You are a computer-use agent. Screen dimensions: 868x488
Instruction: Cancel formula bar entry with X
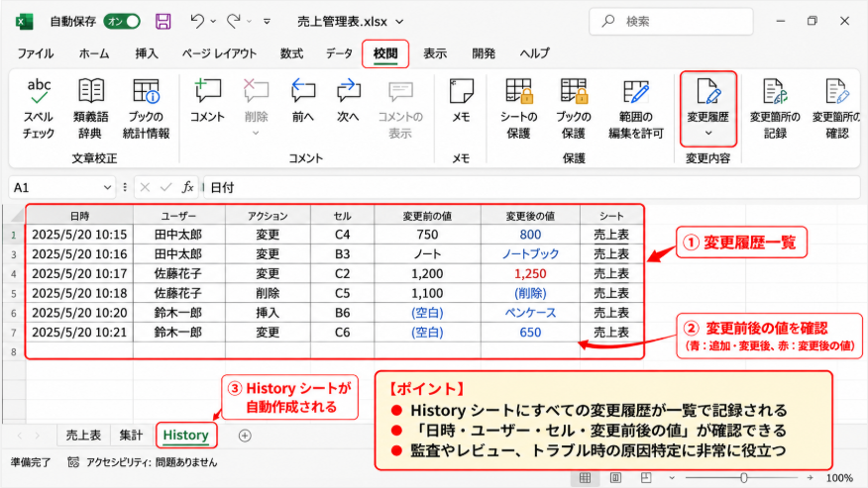point(145,187)
